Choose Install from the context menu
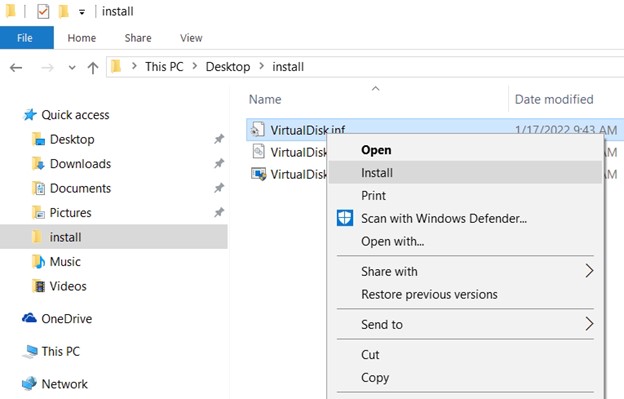 click(x=465, y=173)
